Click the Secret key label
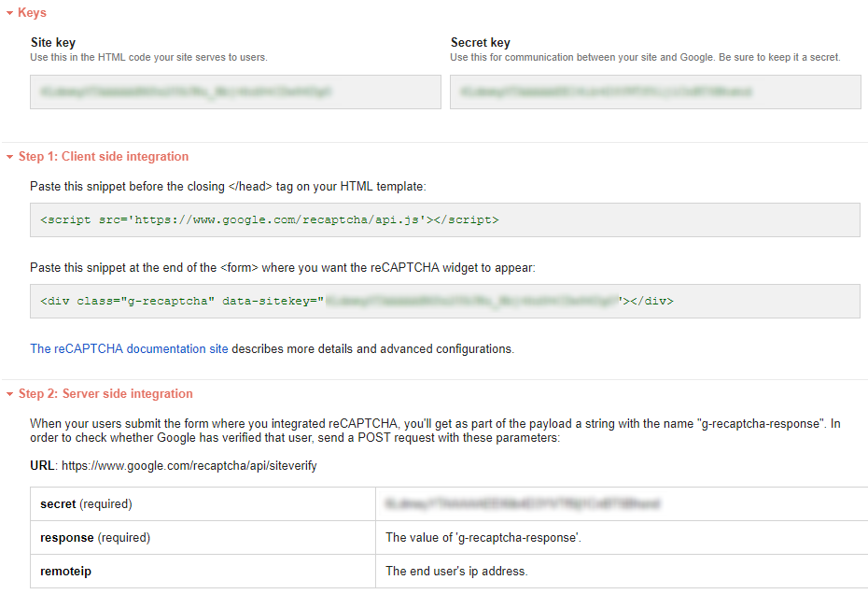The width and height of the screenshot is (868, 594). click(x=480, y=43)
